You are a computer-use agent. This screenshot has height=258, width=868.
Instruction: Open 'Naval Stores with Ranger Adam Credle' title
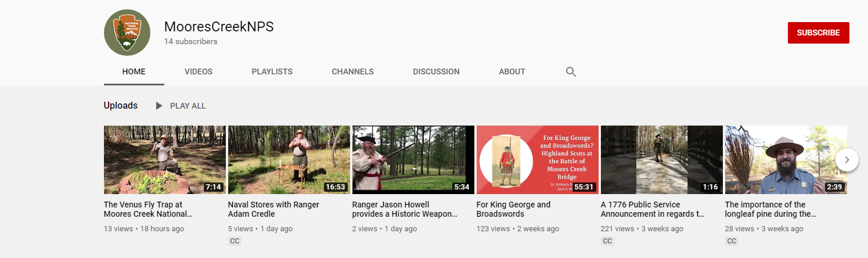click(x=274, y=209)
